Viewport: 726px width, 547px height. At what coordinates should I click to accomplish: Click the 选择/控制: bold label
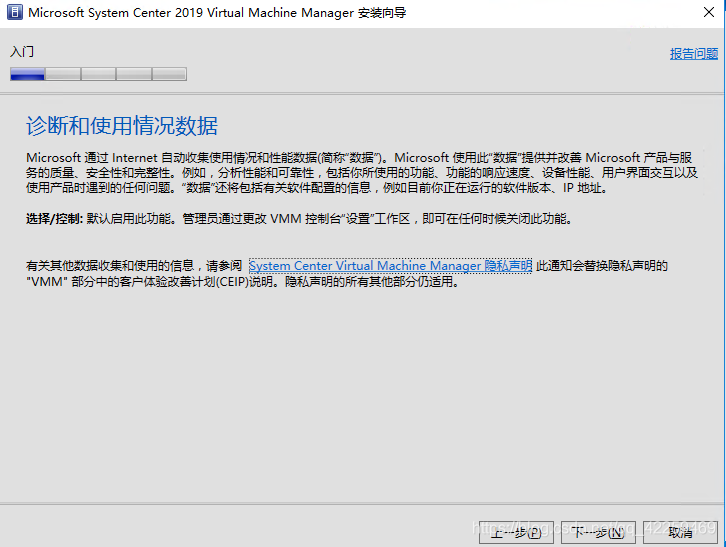coord(54,219)
